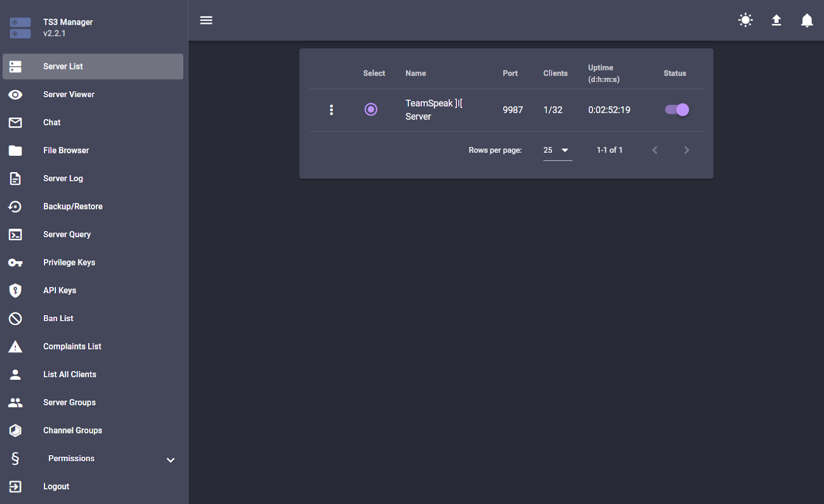Select the TeamSpeak server radio button
Viewport: 824px width, 504px height.
click(x=371, y=110)
